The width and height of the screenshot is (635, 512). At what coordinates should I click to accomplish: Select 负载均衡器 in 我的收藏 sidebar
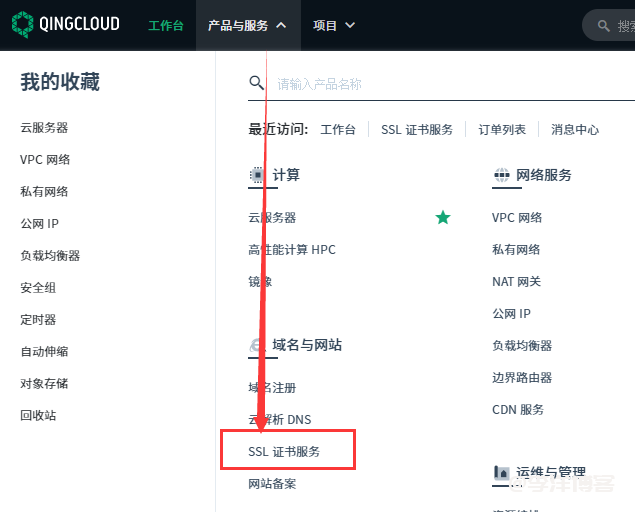click(50, 256)
